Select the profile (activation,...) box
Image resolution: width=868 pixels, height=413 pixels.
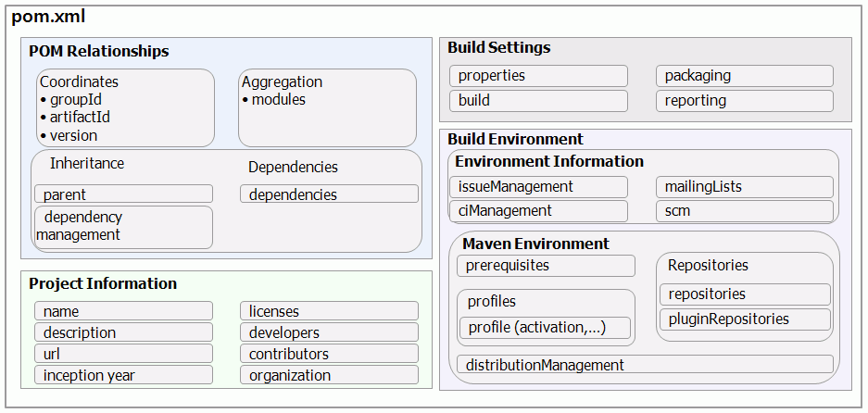546,328
